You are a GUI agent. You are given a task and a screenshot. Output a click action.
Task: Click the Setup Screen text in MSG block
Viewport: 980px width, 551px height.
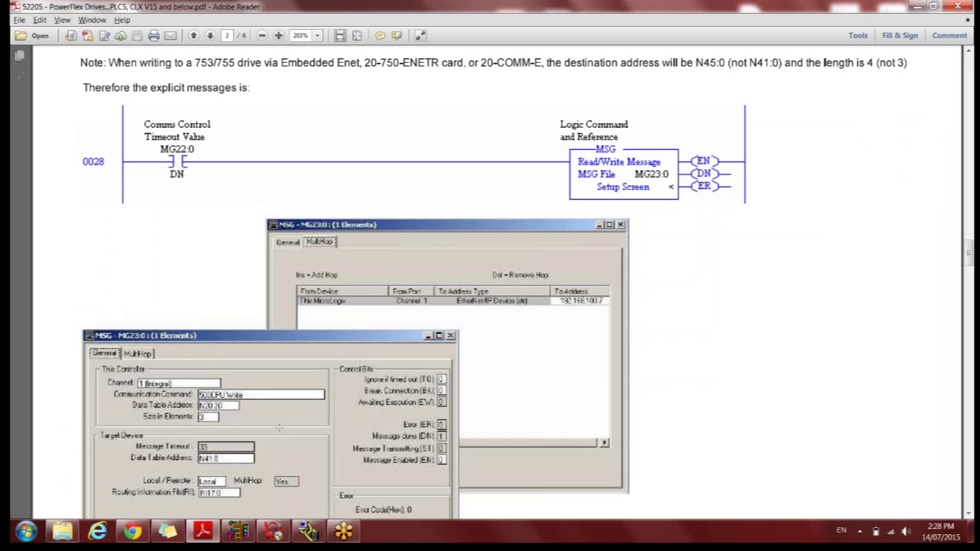(622, 187)
